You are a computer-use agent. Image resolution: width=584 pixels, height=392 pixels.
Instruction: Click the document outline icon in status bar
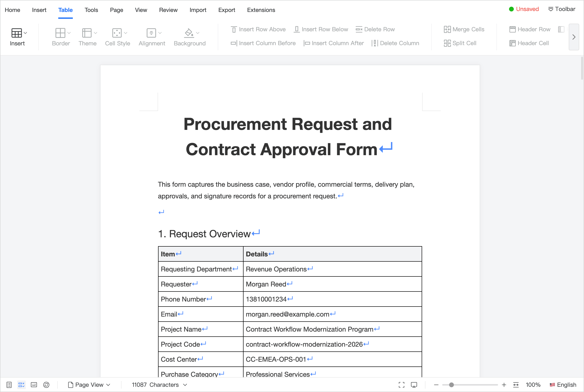[x=9, y=385]
